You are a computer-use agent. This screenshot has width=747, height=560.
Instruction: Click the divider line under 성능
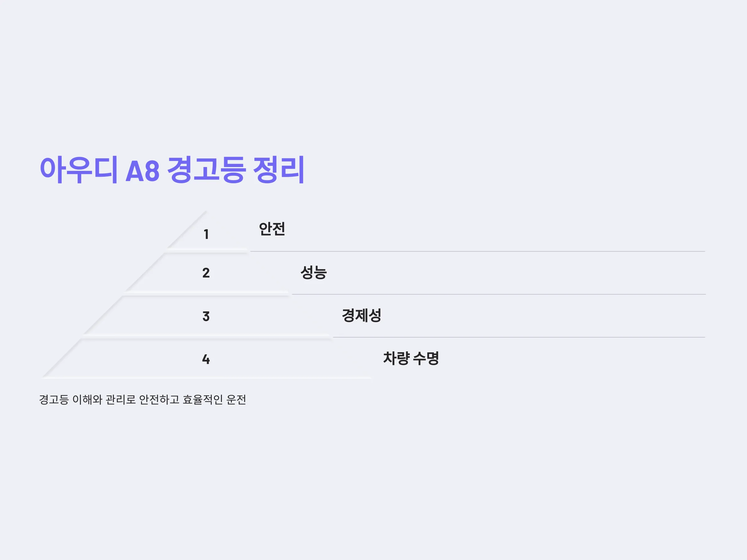499,294
